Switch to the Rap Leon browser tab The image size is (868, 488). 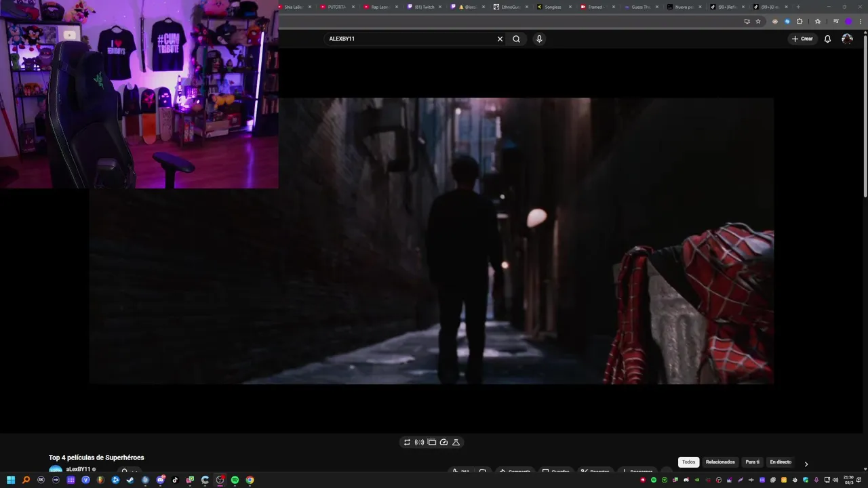pos(379,7)
